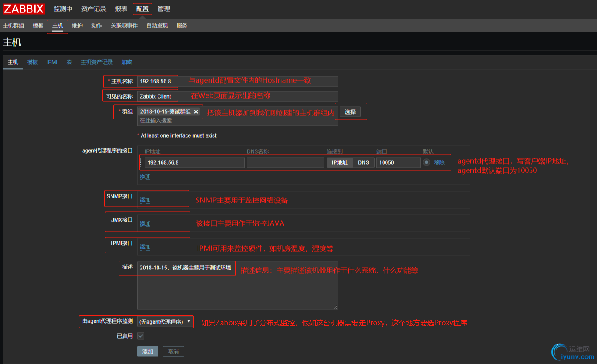597x364 pixels.
Task: Open the 主机资产记录 tab
Action: (x=96, y=62)
